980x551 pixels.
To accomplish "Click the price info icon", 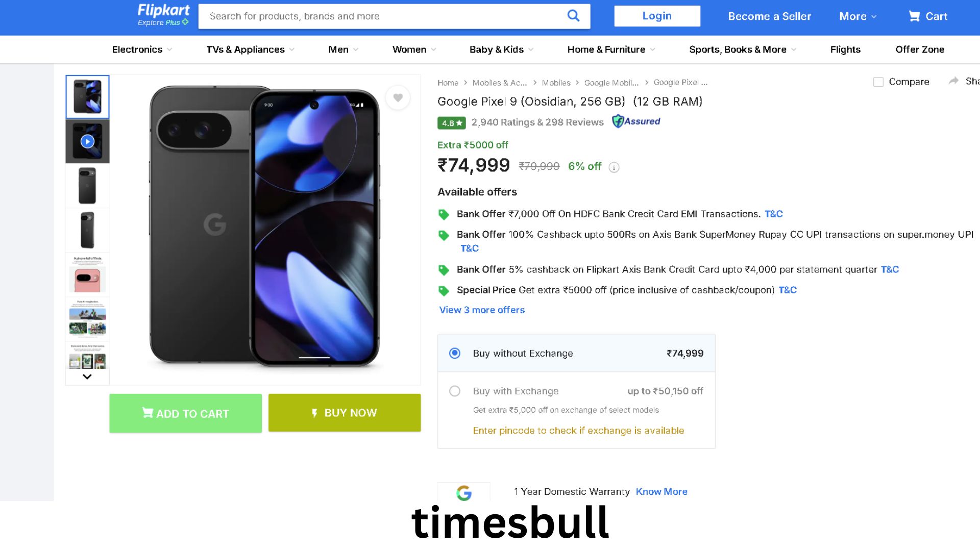I will coord(614,167).
